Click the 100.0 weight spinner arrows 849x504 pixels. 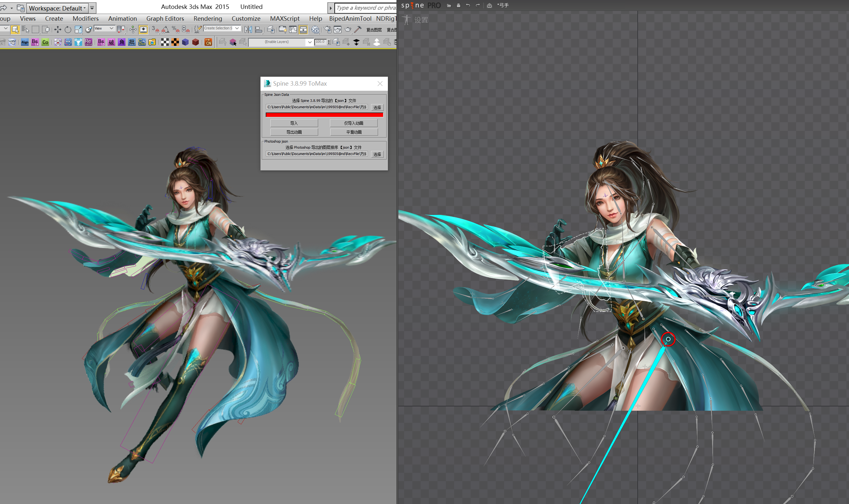(329, 42)
